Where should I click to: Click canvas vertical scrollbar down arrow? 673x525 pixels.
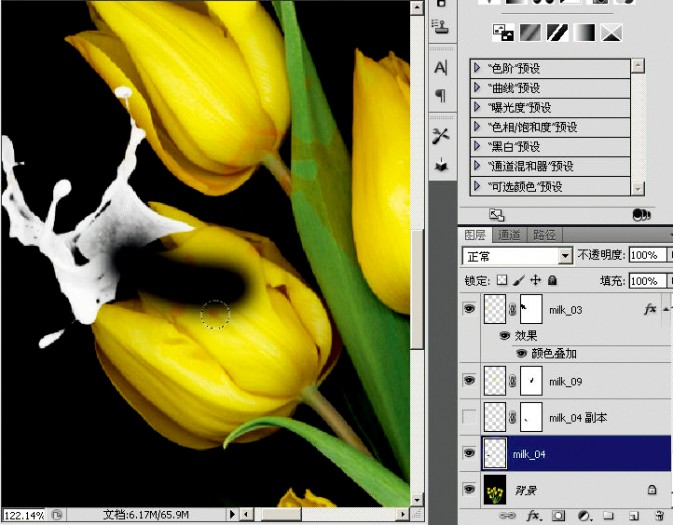pyautogui.click(x=416, y=500)
